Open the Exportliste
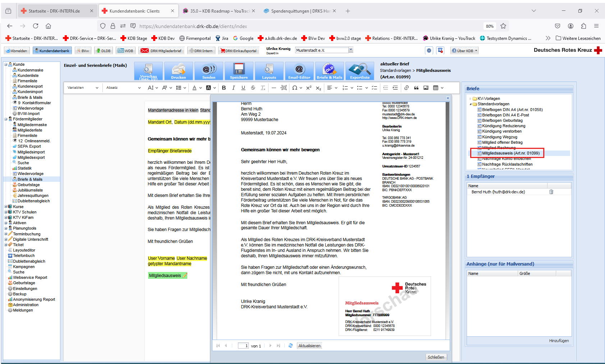The image size is (605, 364). [359, 71]
